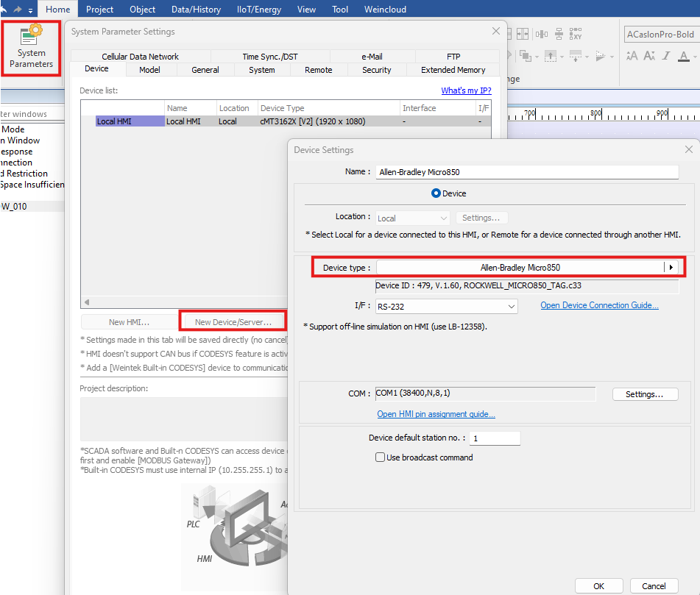
Task: Switch to the System tab
Action: pos(262,70)
